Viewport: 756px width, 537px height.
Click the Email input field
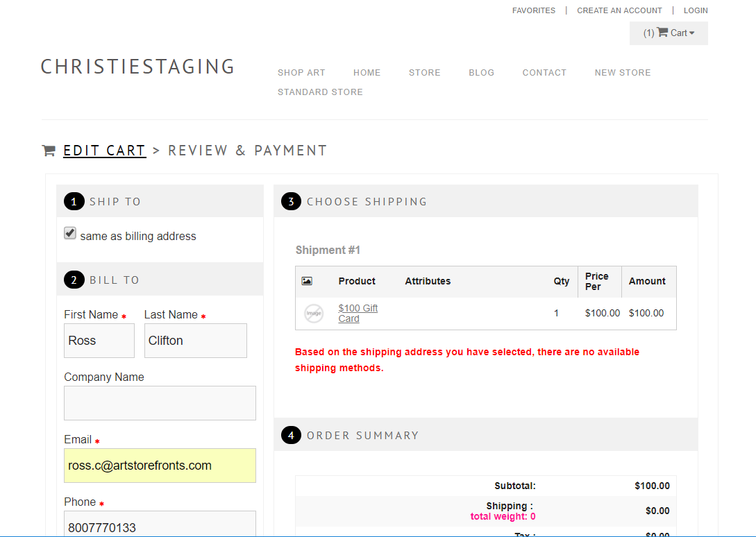click(x=160, y=466)
